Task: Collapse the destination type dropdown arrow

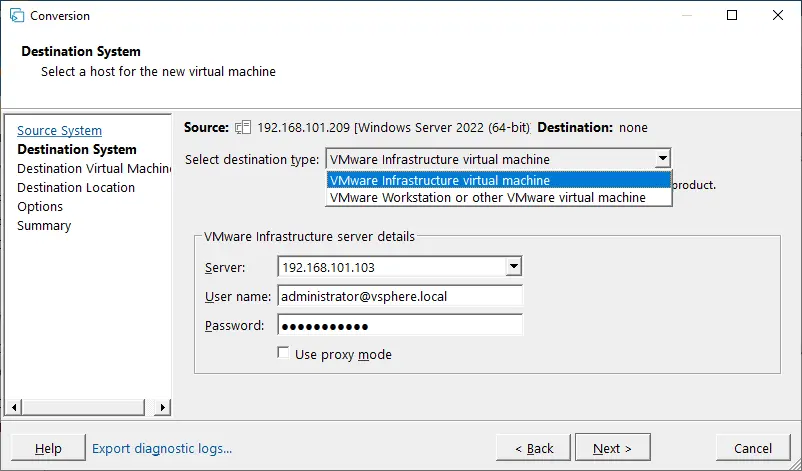Action: click(662, 159)
